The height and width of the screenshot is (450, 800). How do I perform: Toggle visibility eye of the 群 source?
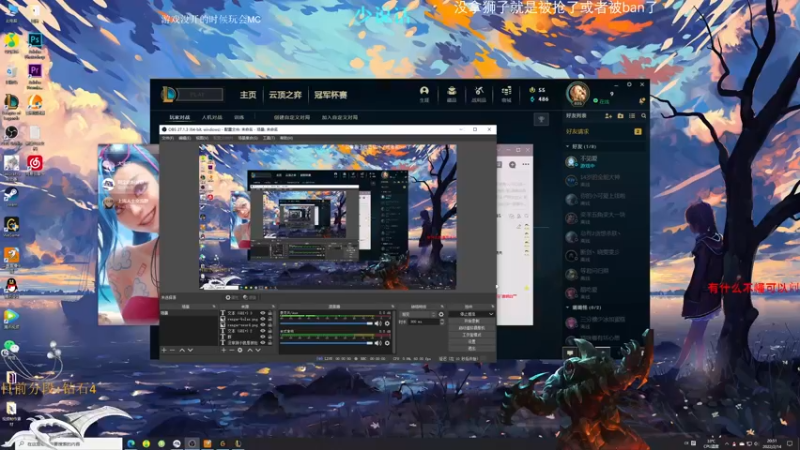263,337
